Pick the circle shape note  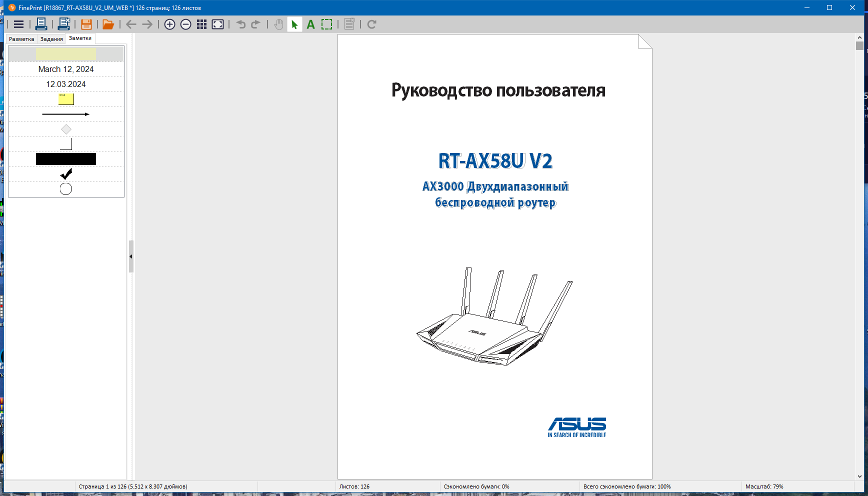66,189
